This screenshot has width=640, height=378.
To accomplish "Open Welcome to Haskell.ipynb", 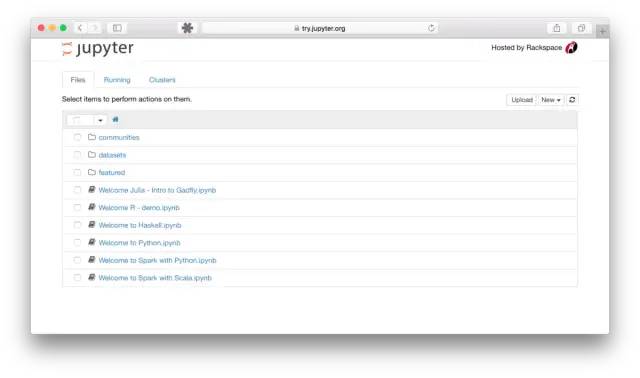I will [140, 225].
